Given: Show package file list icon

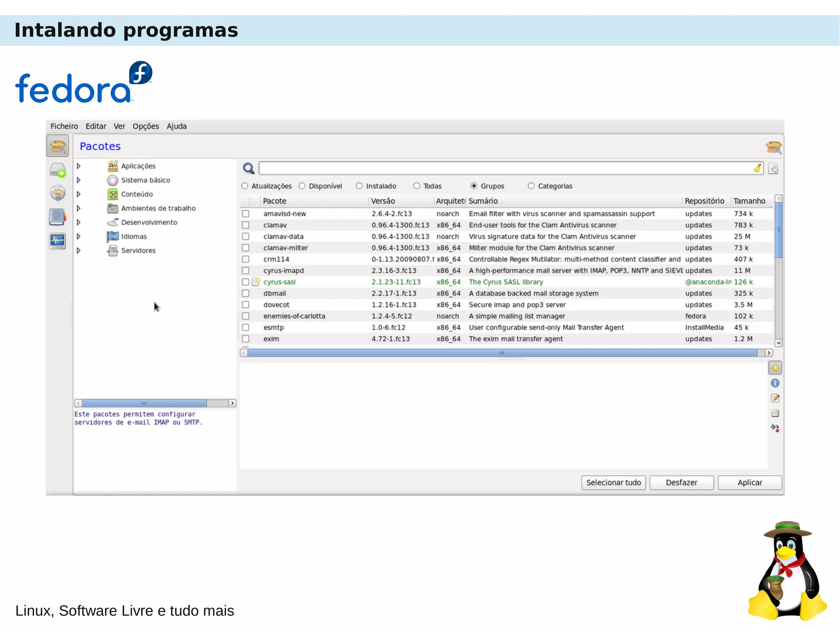Looking at the screenshot, I should pos(775,413).
